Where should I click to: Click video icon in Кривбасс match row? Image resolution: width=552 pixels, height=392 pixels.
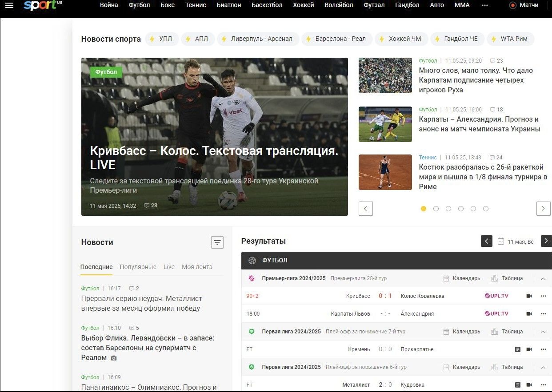click(x=529, y=296)
